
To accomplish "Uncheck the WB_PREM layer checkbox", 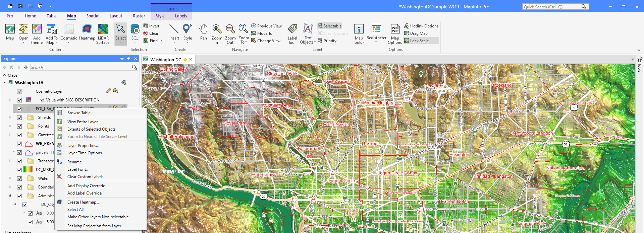I will (x=19, y=144).
